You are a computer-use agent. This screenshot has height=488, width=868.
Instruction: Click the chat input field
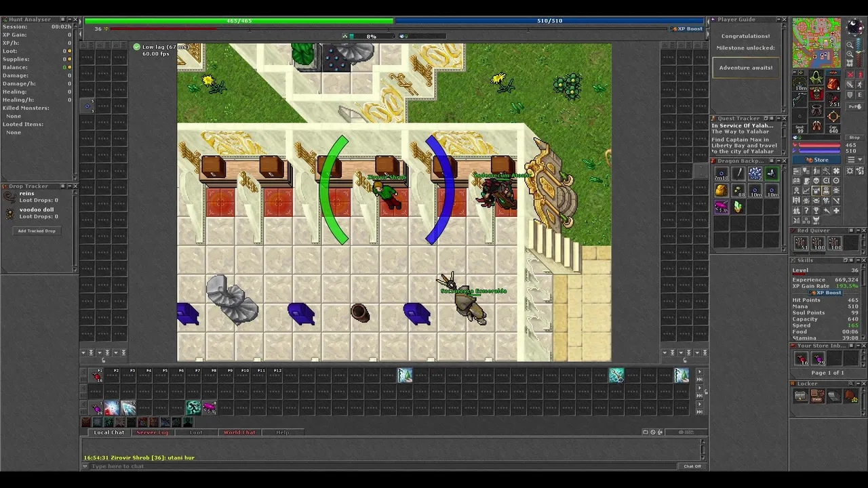[383, 466]
